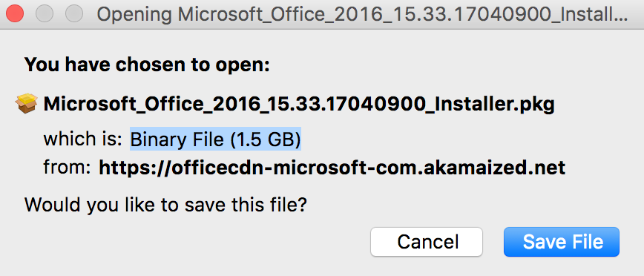Dismiss the dialog with Cancel
The image size is (644, 276).
click(427, 242)
